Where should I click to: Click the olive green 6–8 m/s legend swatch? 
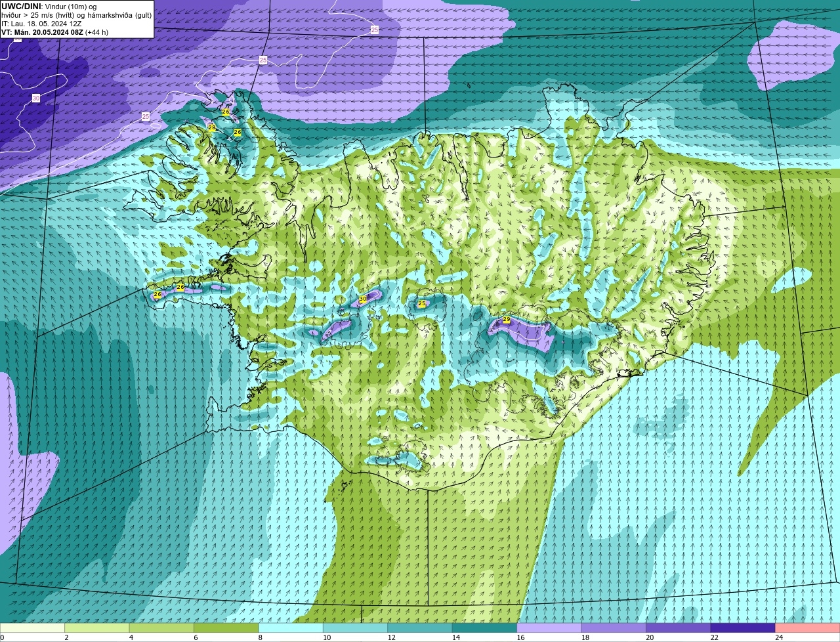tap(226, 628)
